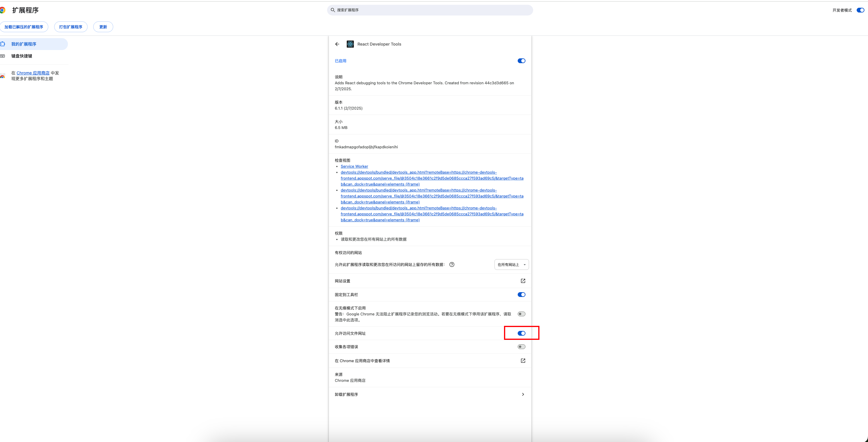
Task: Turn on 收集各项错误 toggle
Action: pos(521,347)
